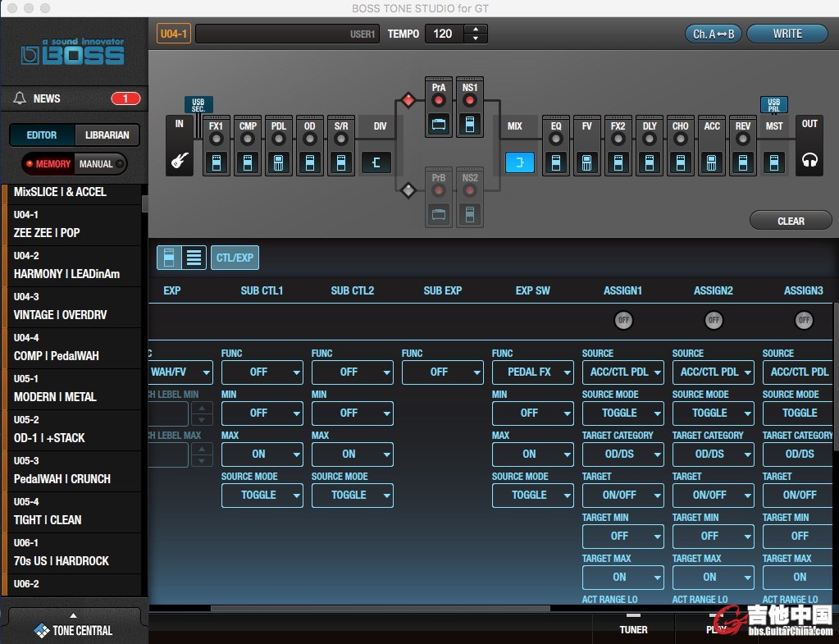The height and width of the screenshot is (644, 839).
Task: Select the PrA preamp amplifier icon
Action: click(x=438, y=124)
